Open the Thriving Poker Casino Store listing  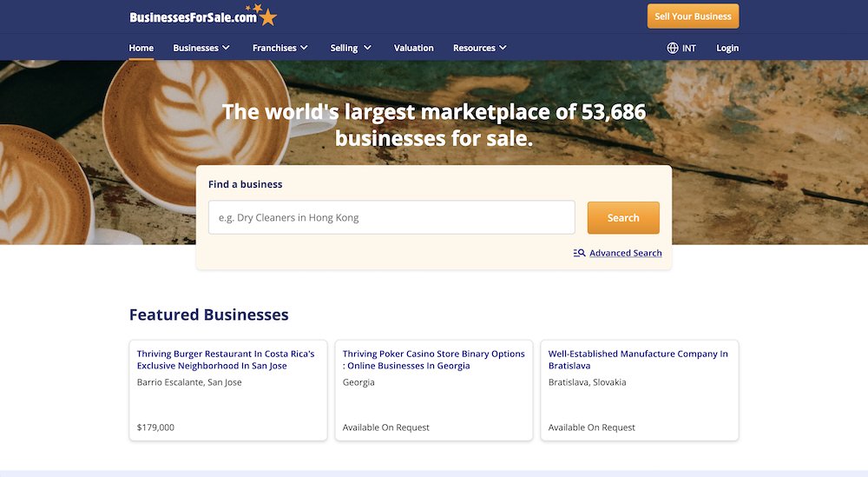433,360
